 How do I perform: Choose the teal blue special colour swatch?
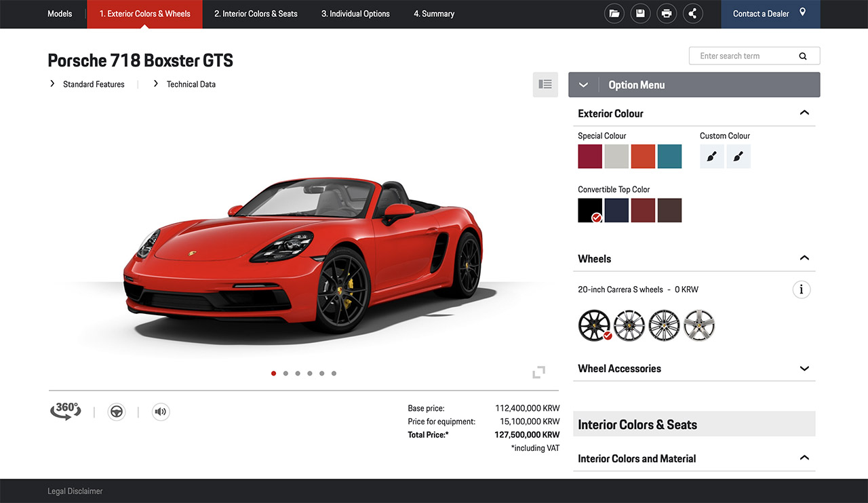(x=669, y=157)
